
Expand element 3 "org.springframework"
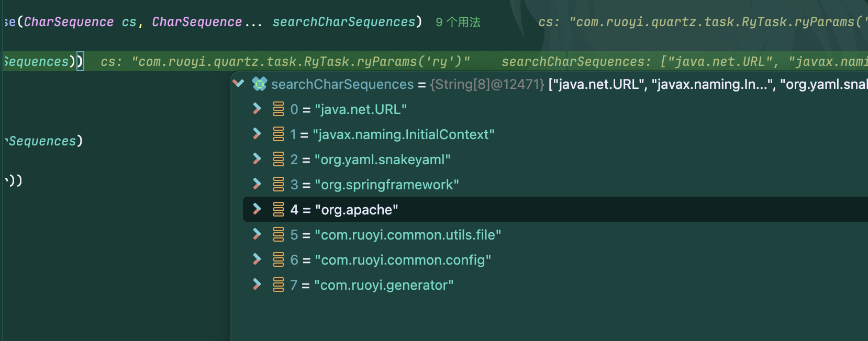pos(257,184)
